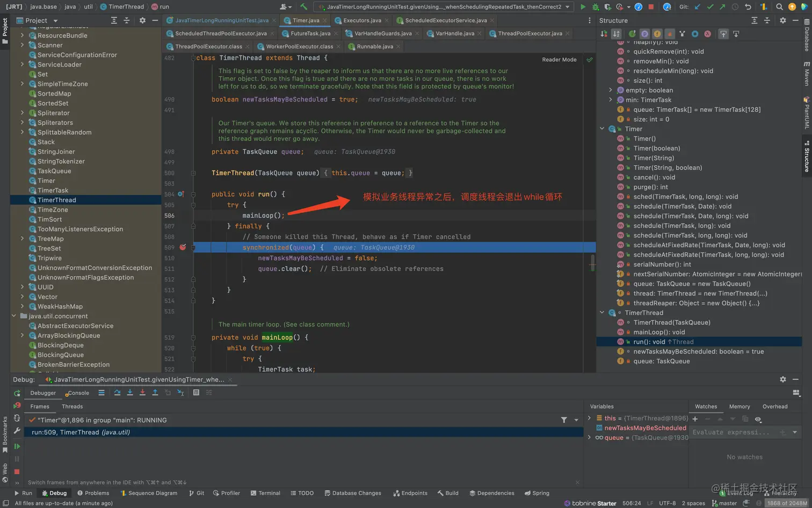
Task: Open the Console debug tab
Action: 78,393
